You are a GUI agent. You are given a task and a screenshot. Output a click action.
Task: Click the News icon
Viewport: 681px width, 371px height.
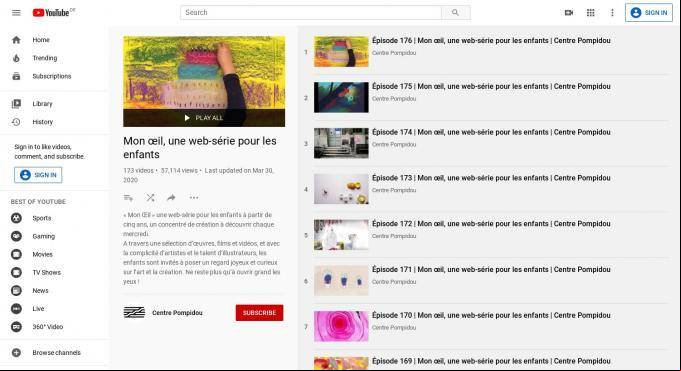click(x=16, y=291)
